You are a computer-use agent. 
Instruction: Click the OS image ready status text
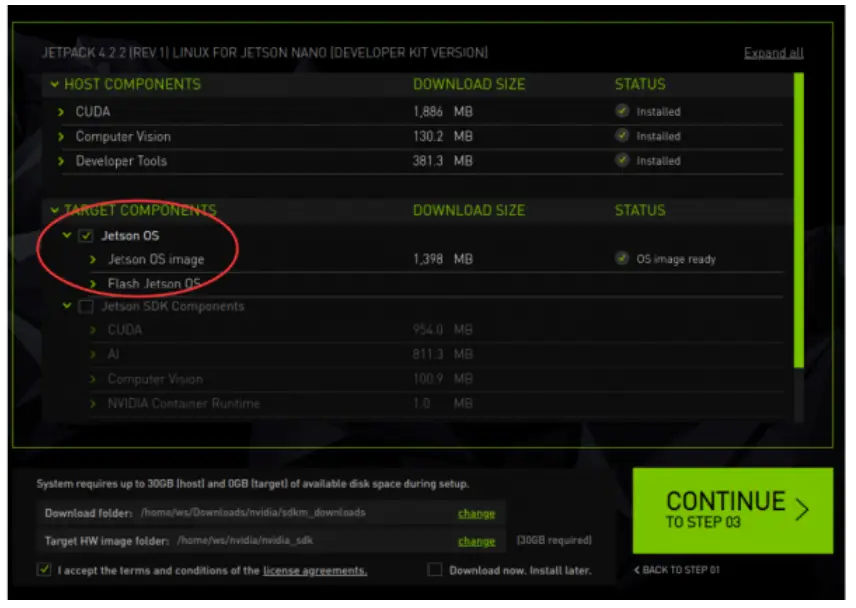coord(676,259)
